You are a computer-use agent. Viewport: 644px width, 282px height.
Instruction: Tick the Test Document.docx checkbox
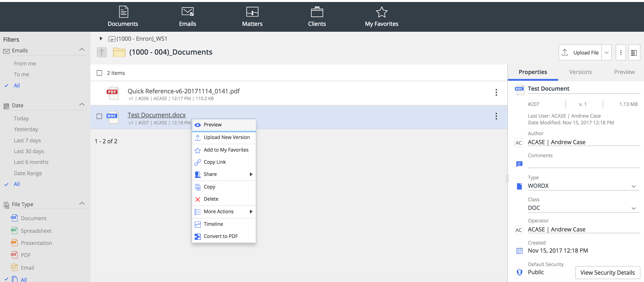[99, 116]
